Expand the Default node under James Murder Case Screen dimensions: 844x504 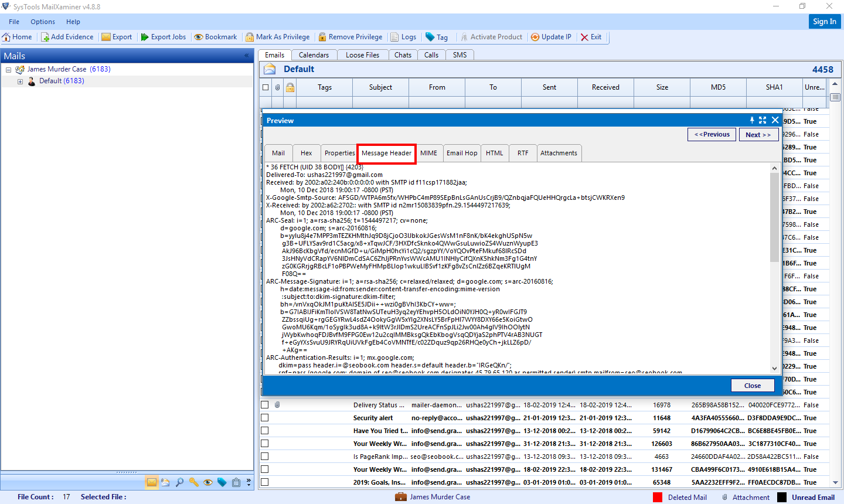pyautogui.click(x=20, y=80)
